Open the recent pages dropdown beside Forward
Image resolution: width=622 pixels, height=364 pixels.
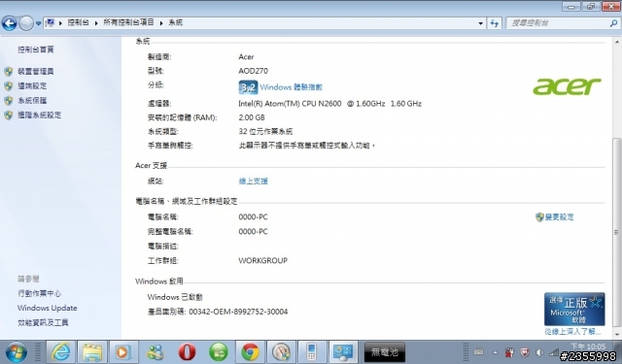(38, 23)
